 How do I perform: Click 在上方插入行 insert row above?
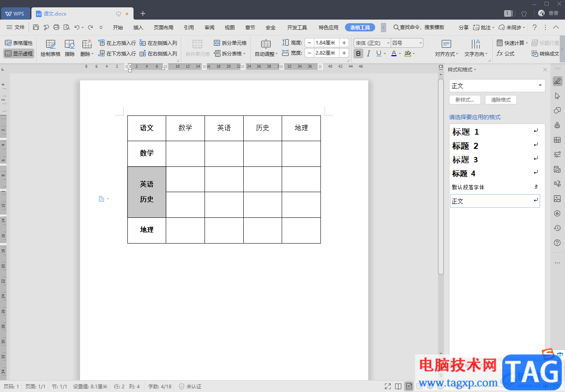click(x=117, y=43)
